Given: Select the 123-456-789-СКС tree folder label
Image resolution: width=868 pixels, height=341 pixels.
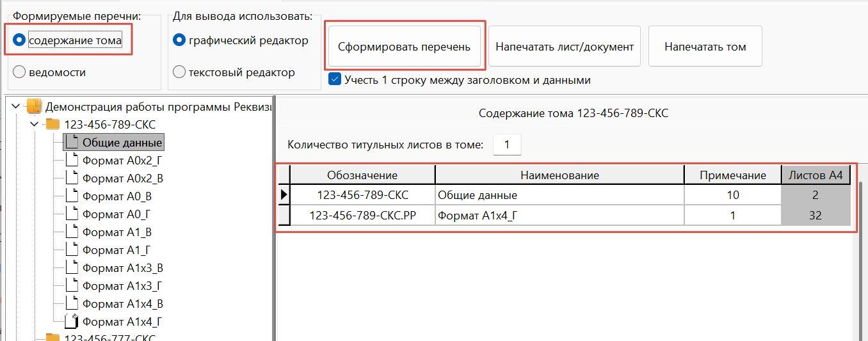Looking at the screenshot, I should (110, 124).
